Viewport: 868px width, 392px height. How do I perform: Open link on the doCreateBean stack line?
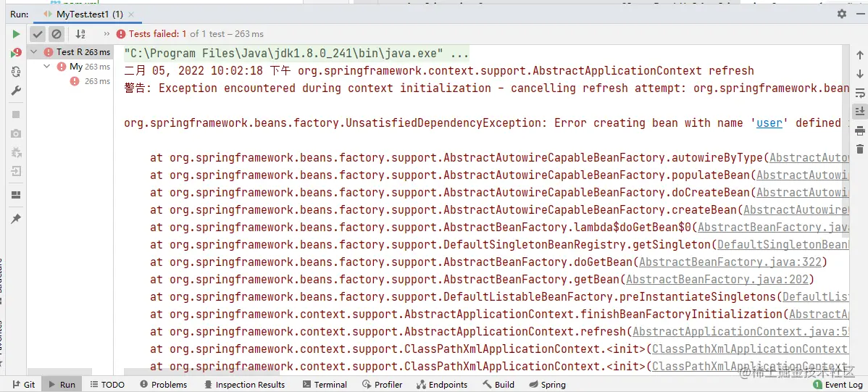[803, 193]
